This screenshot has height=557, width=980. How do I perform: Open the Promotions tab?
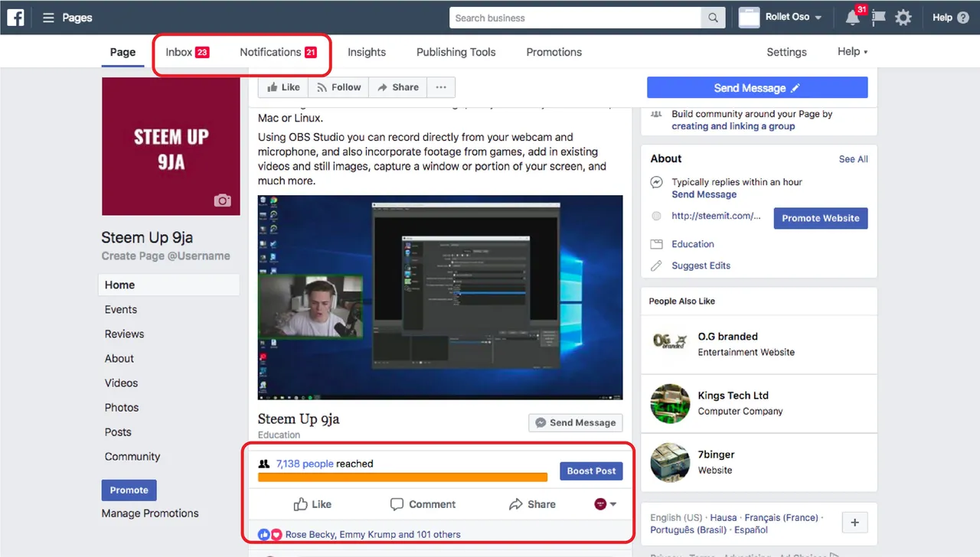tap(554, 52)
